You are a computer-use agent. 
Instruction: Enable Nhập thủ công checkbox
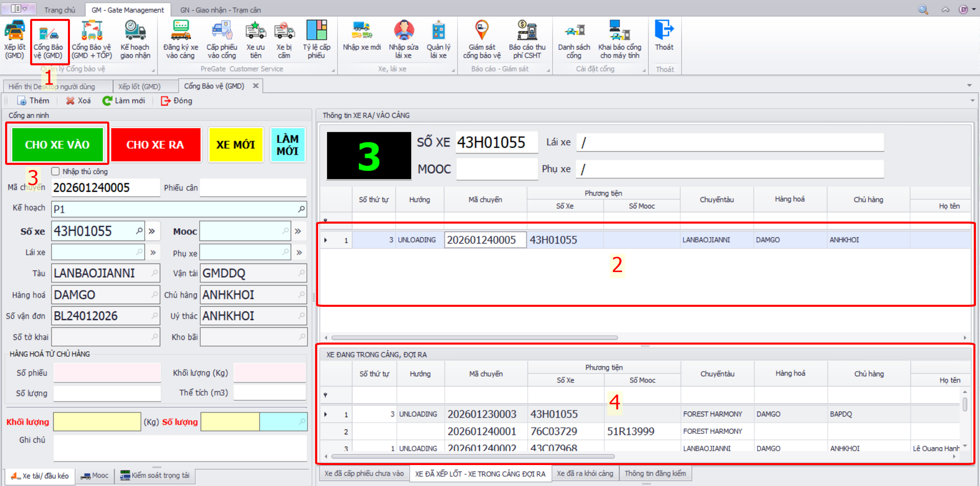56,172
